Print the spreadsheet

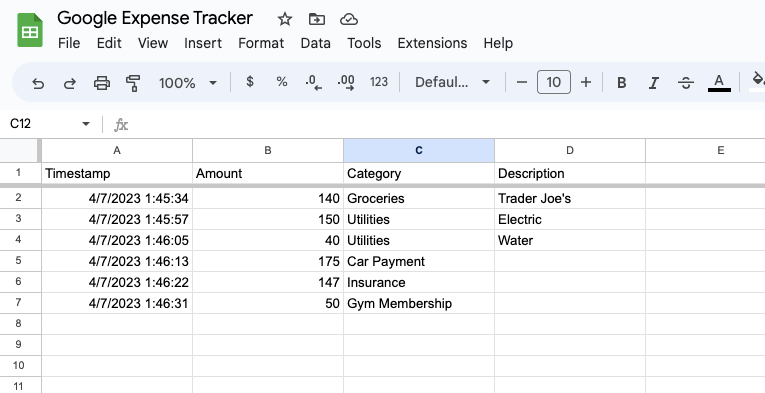point(101,83)
